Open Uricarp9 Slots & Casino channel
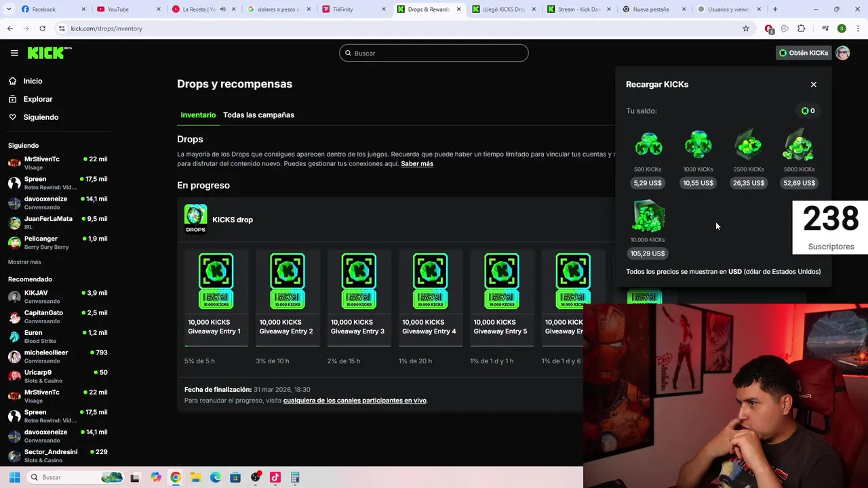Screen dimensions: 868x488 (x=57, y=376)
